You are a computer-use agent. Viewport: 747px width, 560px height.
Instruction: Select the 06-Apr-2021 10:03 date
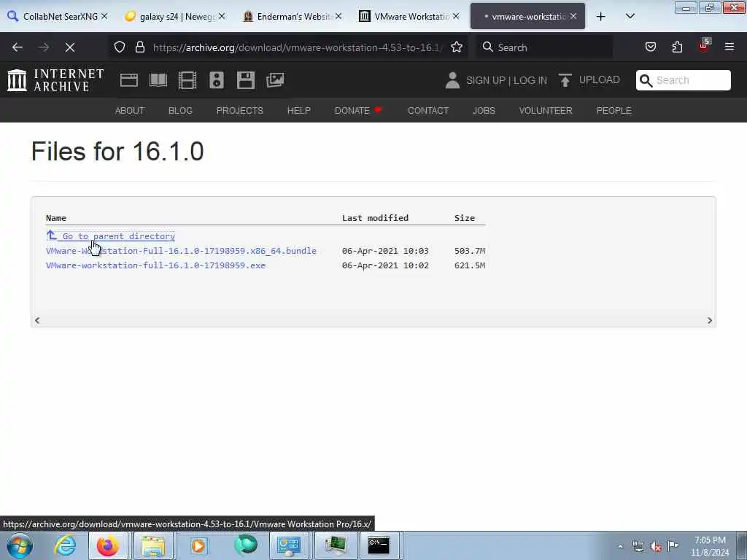click(x=385, y=251)
